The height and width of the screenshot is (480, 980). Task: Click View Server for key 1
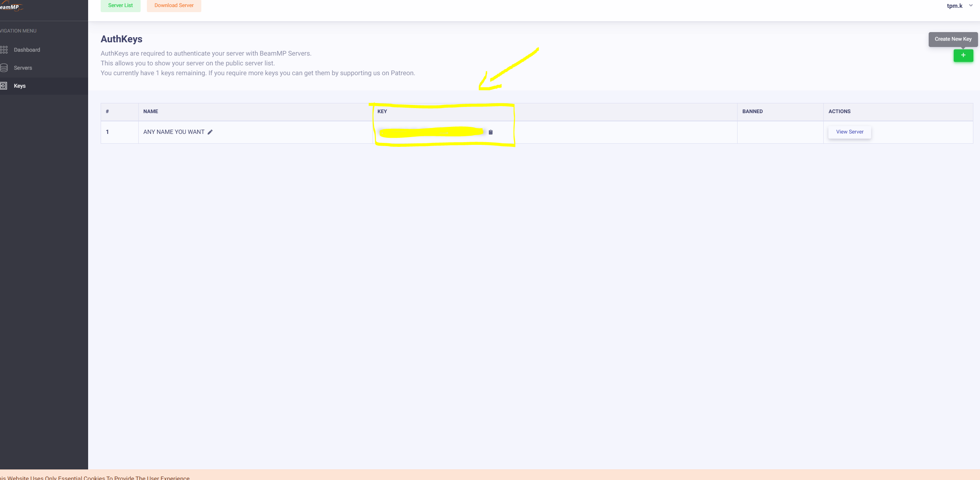coord(849,132)
